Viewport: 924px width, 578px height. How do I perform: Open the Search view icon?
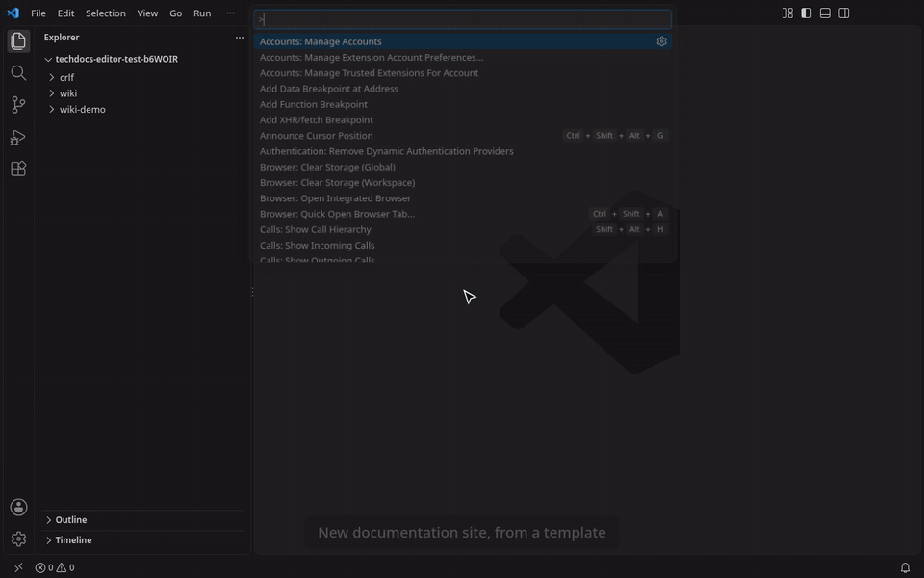point(18,72)
